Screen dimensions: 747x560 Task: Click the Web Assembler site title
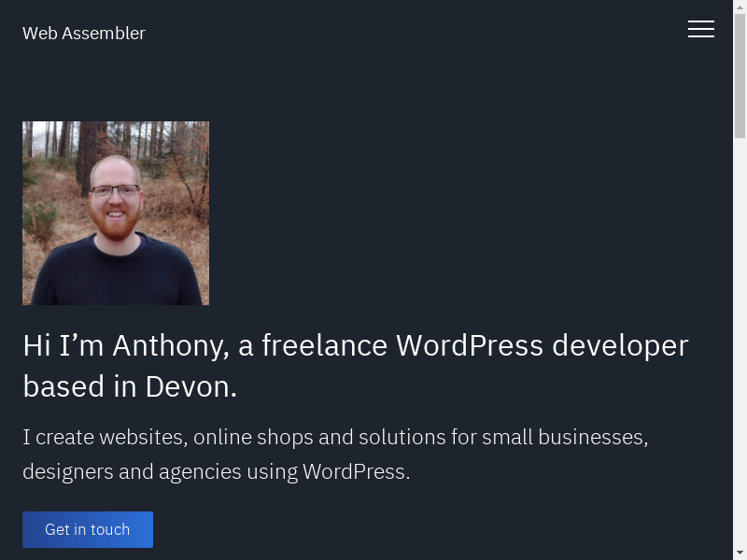coord(84,34)
